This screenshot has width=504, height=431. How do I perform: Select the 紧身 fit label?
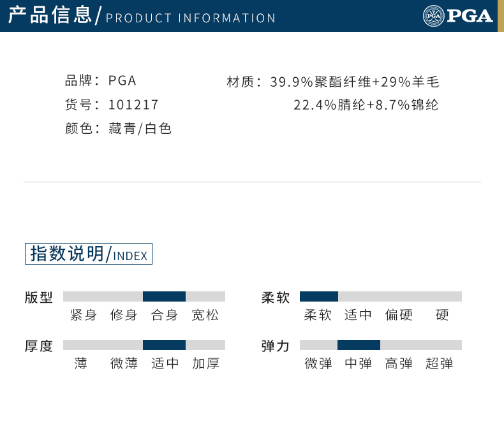coord(84,315)
